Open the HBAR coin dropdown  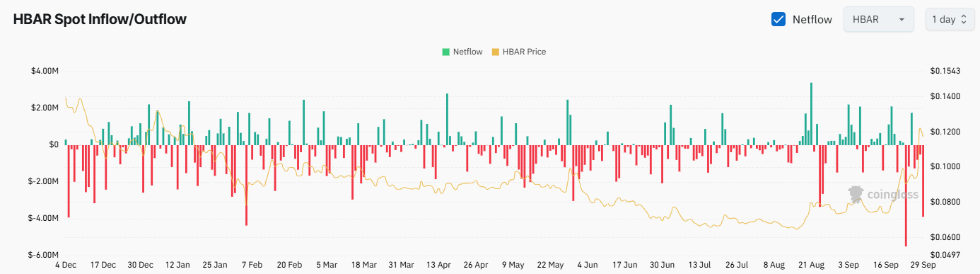tap(879, 19)
